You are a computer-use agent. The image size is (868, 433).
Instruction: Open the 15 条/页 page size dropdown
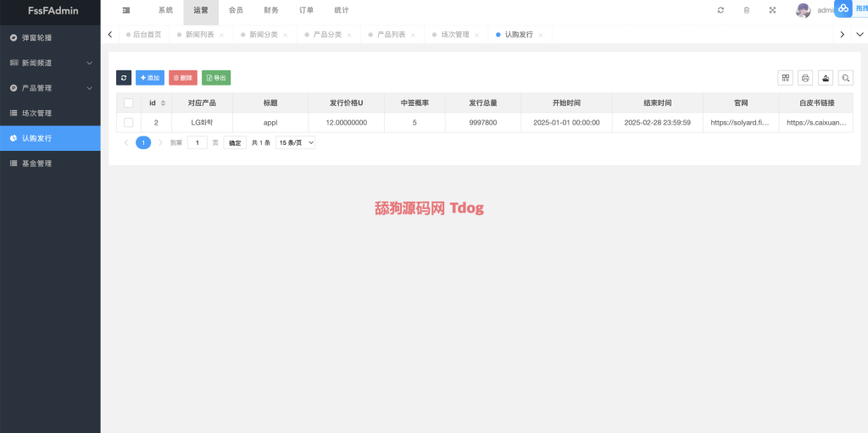pyautogui.click(x=296, y=142)
